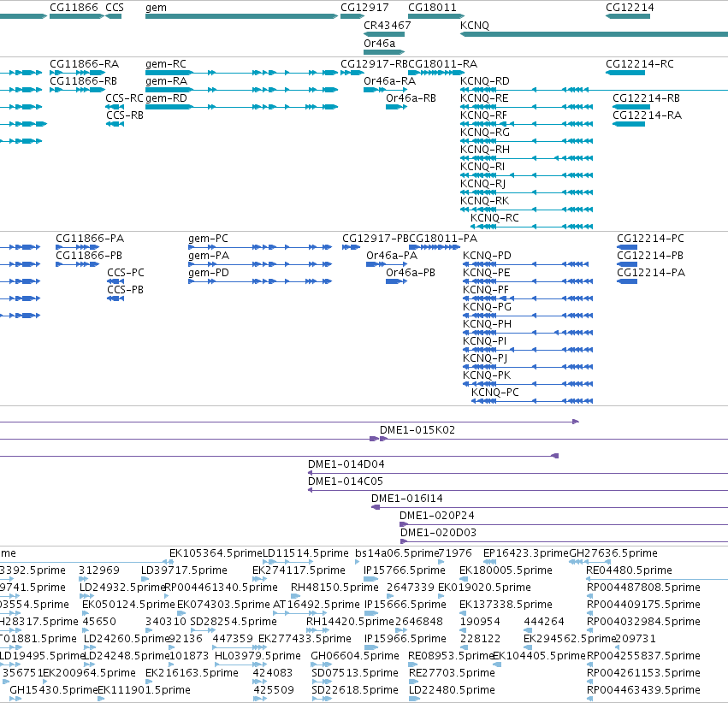The height and width of the screenshot is (703, 728).
Task: Select protein KCNQ-PC
Action: tap(532, 401)
